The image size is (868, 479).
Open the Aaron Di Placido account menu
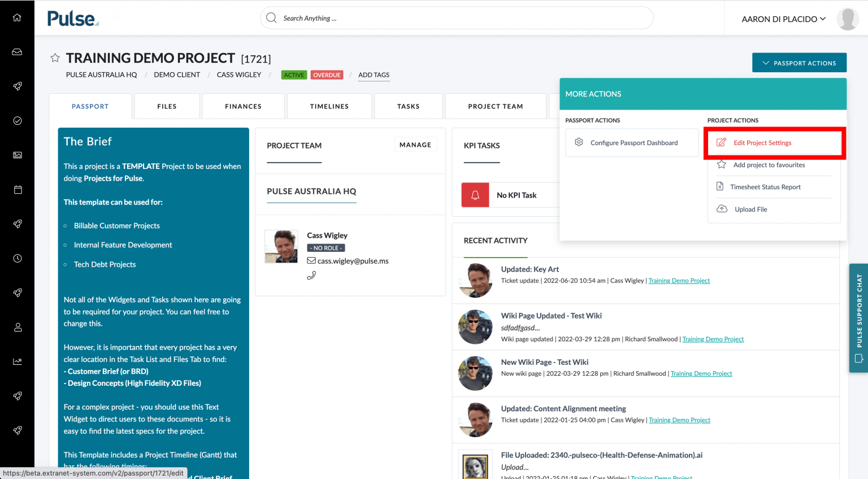pos(784,18)
